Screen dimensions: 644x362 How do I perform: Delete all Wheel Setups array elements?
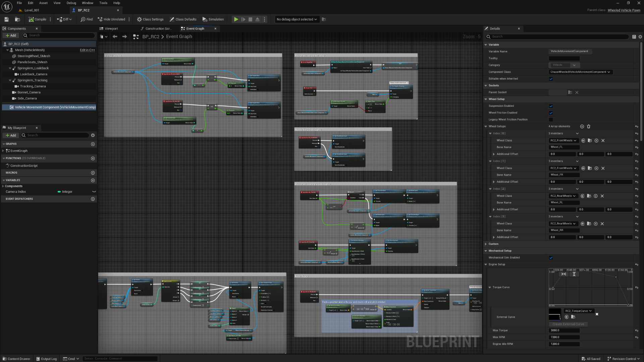(x=589, y=127)
